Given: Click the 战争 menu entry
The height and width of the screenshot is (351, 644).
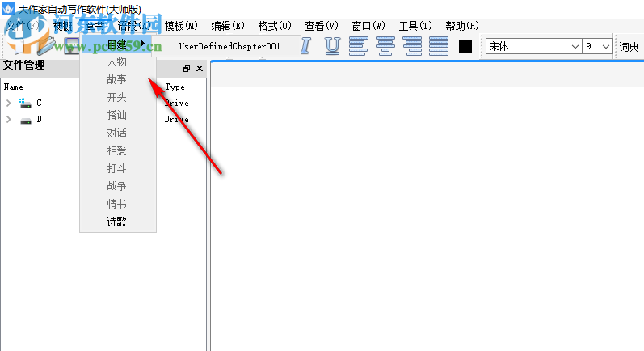Looking at the screenshot, I should click(x=117, y=186).
